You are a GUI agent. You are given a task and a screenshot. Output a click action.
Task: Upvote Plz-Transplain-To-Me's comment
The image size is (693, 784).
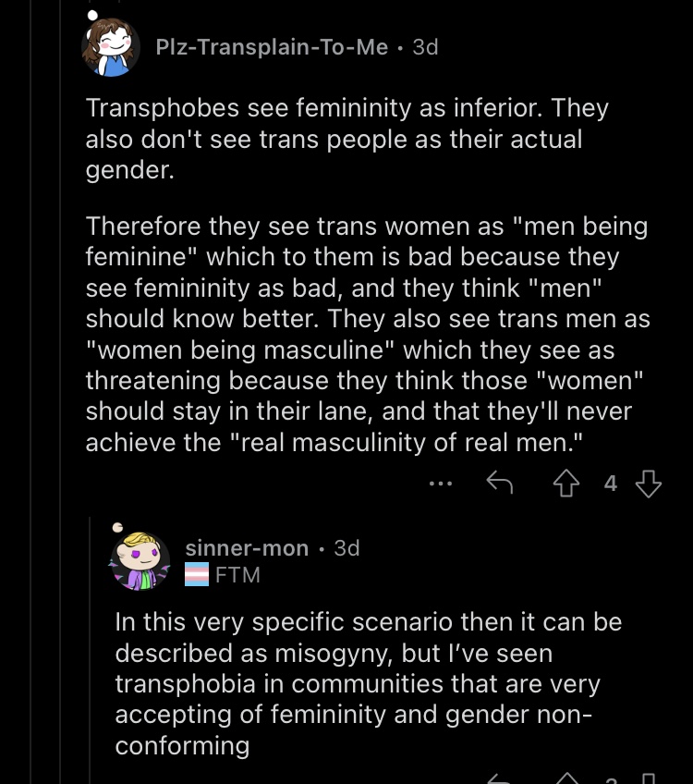click(x=566, y=483)
